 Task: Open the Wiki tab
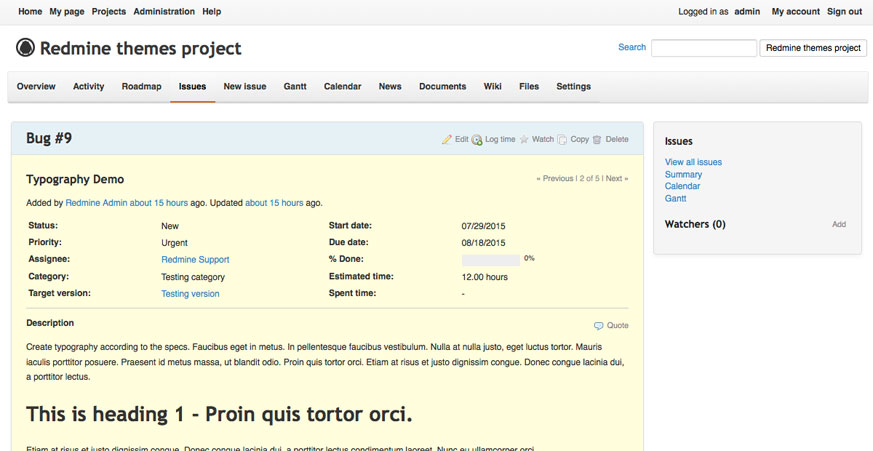(x=493, y=86)
